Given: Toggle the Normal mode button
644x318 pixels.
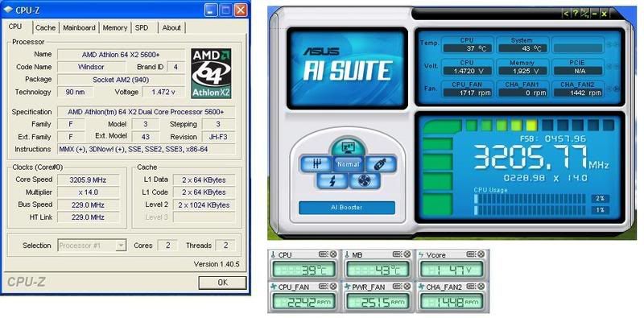Looking at the screenshot, I should point(348,164).
